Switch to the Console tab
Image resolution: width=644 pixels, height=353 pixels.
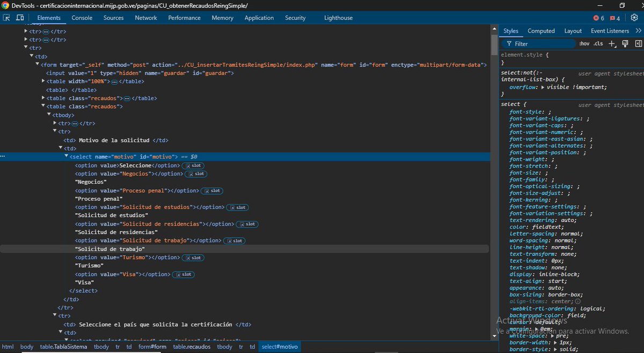click(82, 18)
